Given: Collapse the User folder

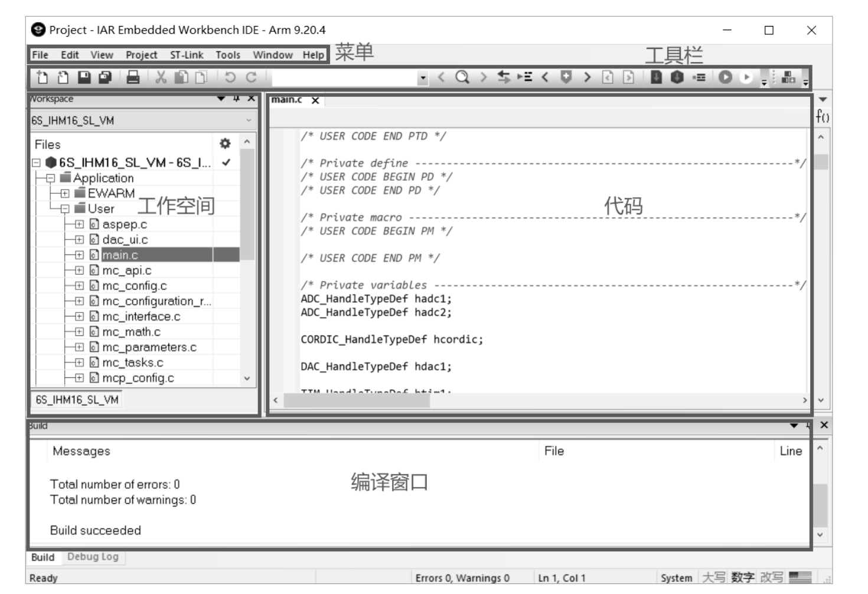Looking at the screenshot, I should tap(65, 208).
